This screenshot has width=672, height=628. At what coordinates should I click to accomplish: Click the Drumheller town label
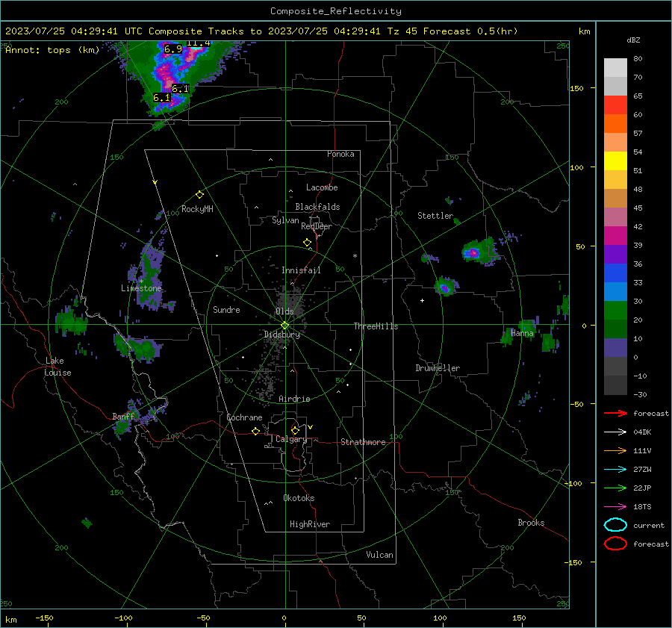[x=438, y=368]
